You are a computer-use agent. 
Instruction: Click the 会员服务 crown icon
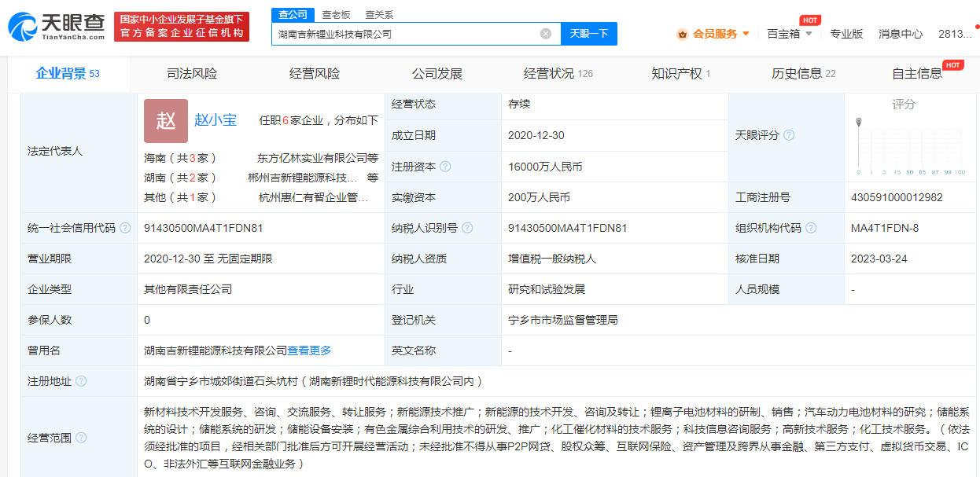tap(683, 34)
